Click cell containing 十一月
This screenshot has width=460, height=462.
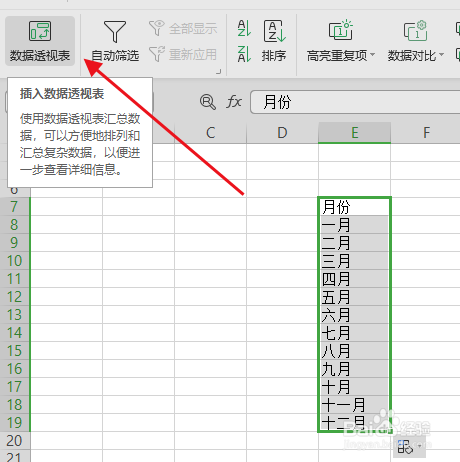[354, 405]
